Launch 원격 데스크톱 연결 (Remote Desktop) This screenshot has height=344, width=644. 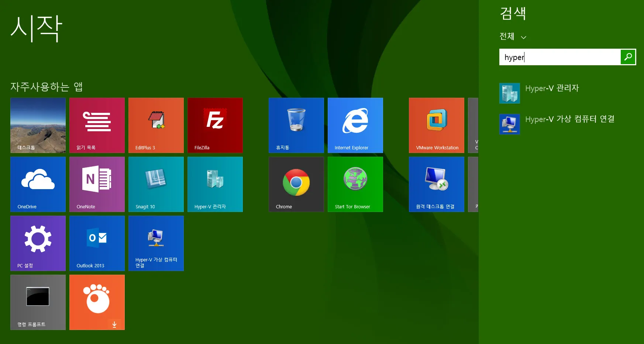click(x=436, y=184)
